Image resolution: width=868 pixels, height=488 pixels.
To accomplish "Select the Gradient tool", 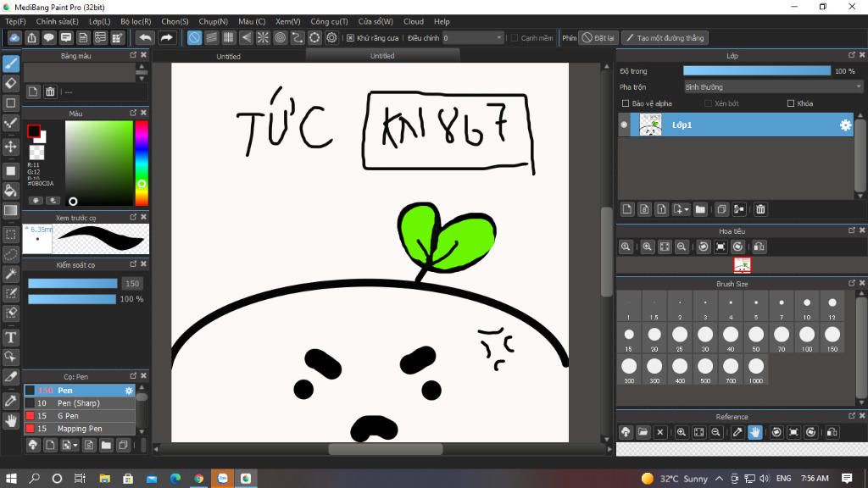I will [x=10, y=210].
